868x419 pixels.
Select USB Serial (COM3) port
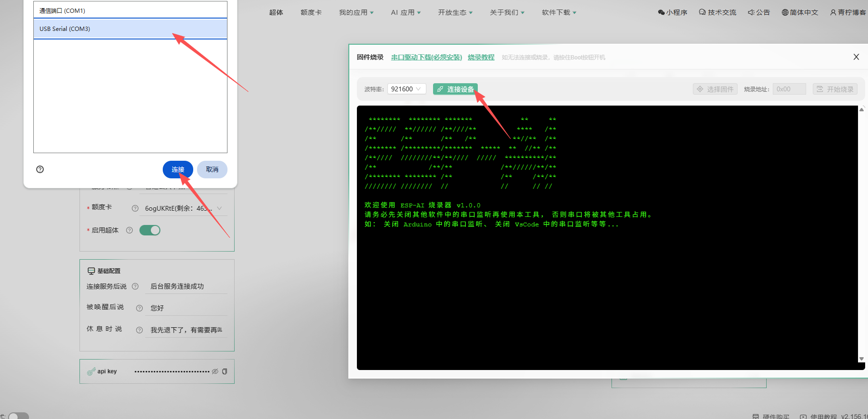130,29
